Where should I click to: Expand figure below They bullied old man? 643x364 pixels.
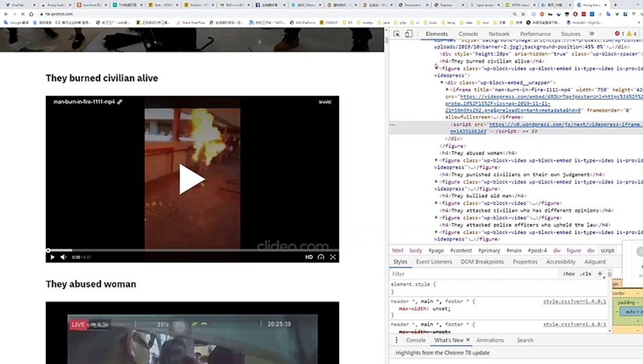tap(437, 203)
